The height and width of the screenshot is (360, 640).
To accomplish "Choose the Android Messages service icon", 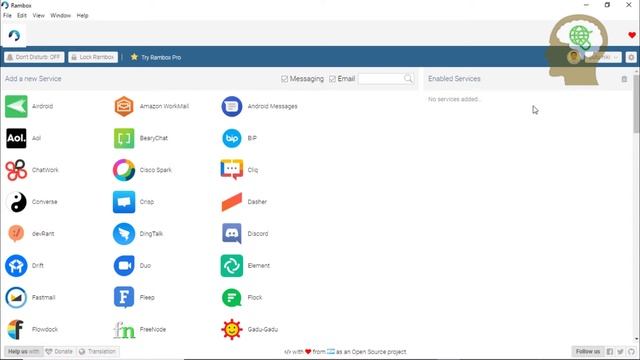I will click(231, 106).
